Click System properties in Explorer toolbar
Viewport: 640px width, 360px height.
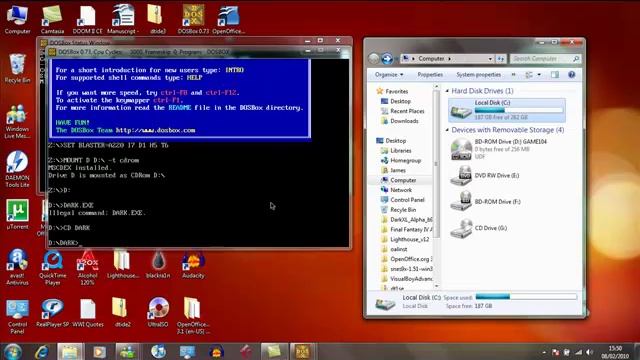(478, 75)
